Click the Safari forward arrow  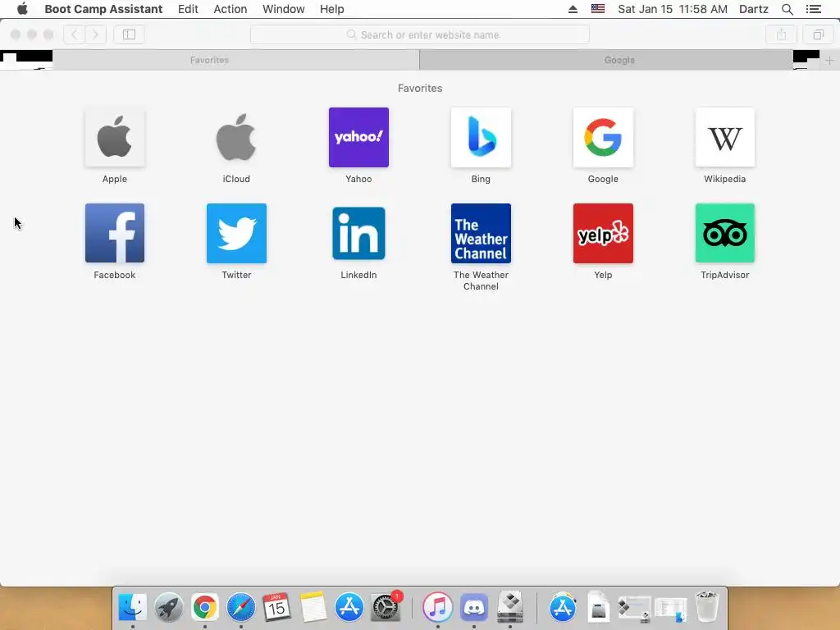96,34
